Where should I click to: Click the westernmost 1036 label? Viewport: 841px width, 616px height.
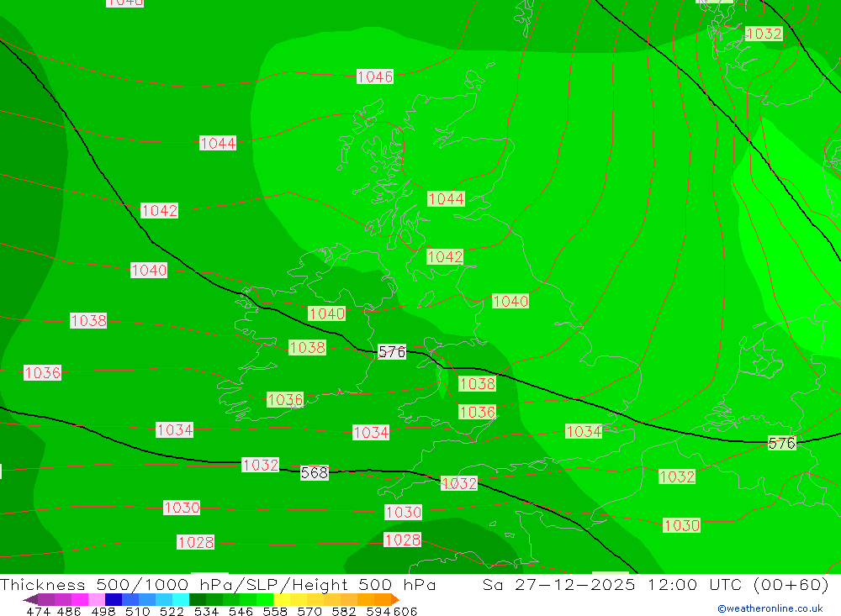coord(42,372)
